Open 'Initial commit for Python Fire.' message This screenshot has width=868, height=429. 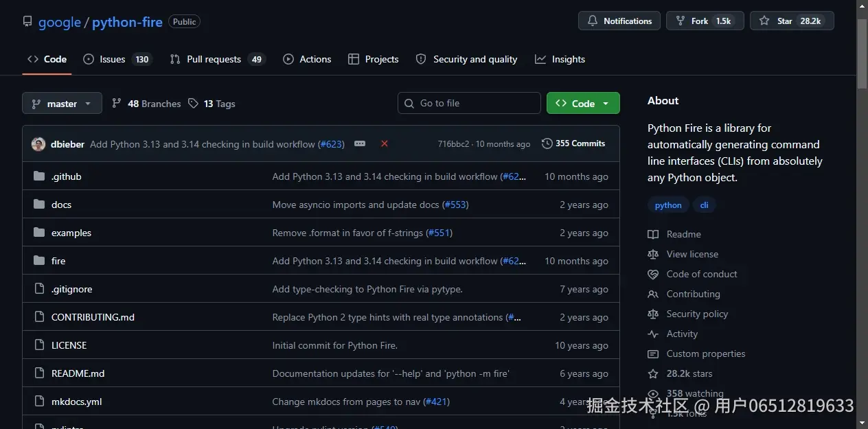click(x=335, y=345)
